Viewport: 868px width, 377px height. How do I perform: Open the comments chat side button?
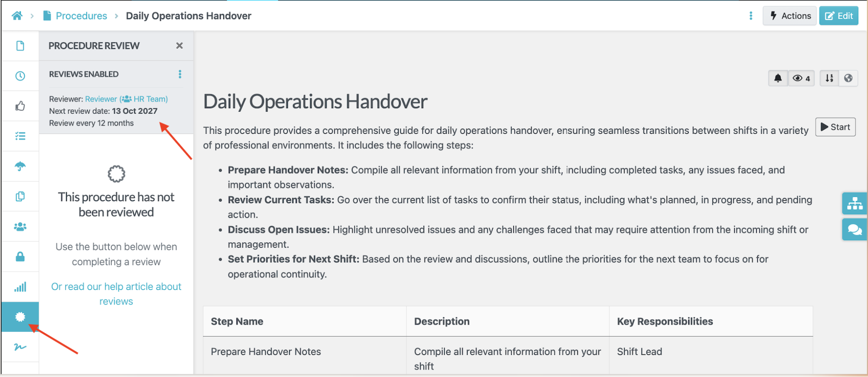(855, 229)
